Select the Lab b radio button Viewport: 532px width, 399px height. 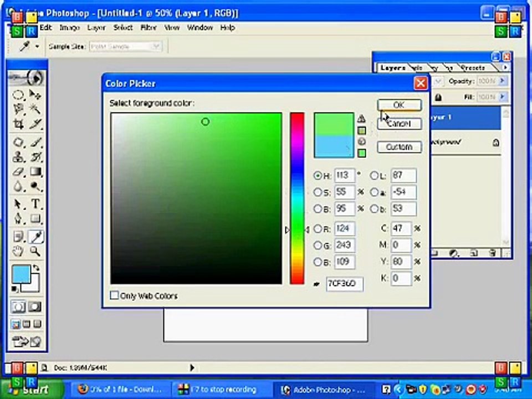coord(374,209)
